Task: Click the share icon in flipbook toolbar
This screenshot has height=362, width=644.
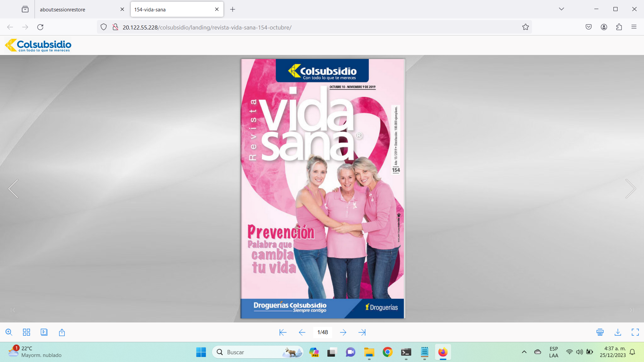Action: pos(62,332)
